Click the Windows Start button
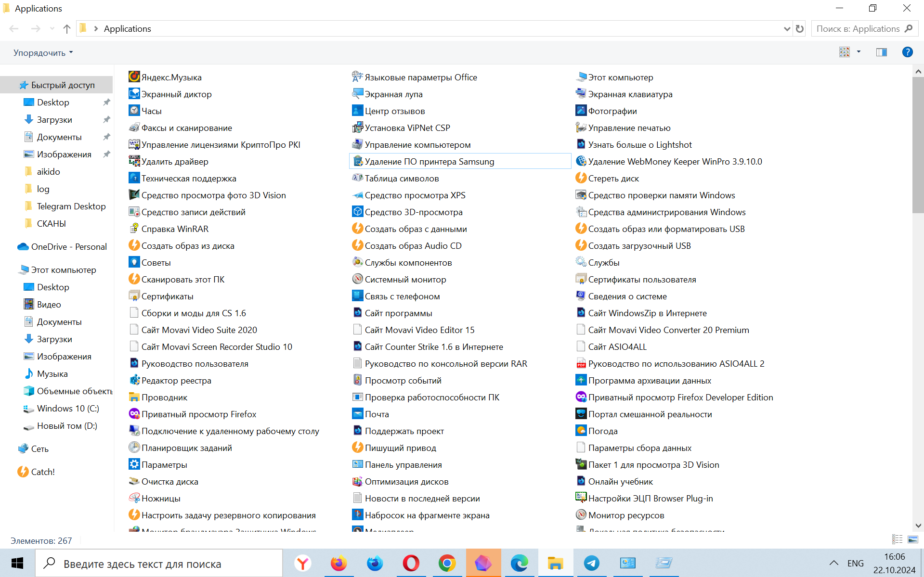The image size is (924, 577). (17, 563)
